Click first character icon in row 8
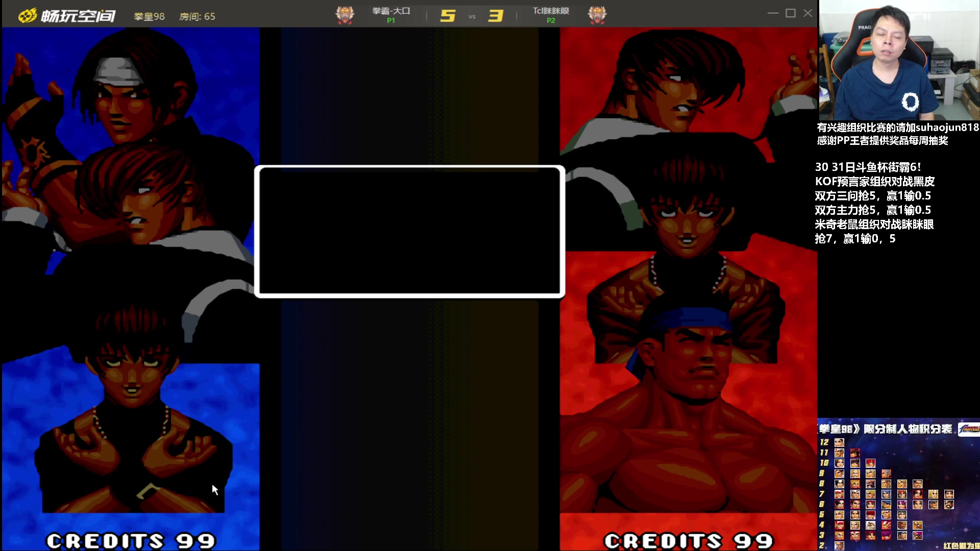 point(840,484)
